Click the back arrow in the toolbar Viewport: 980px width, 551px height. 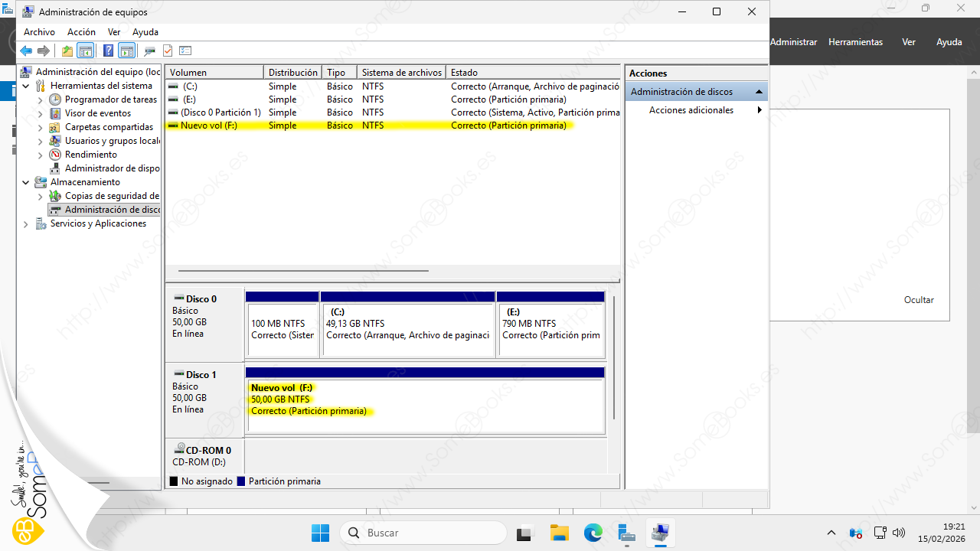(x=26, y=51)
